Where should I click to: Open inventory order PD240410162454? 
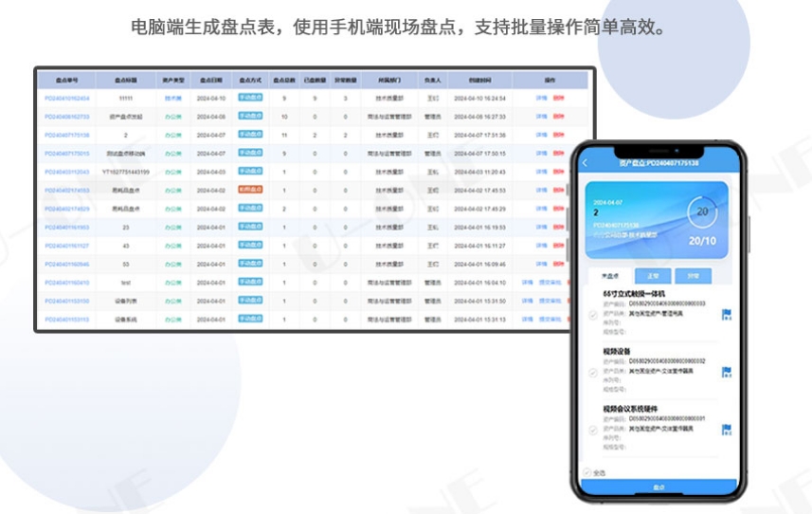tap(67, 98)
